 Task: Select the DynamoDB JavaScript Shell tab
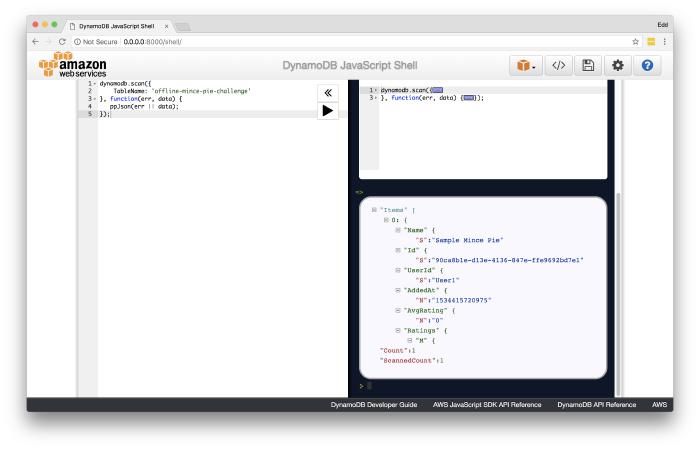pyautogui.click(x=117, y=26)
